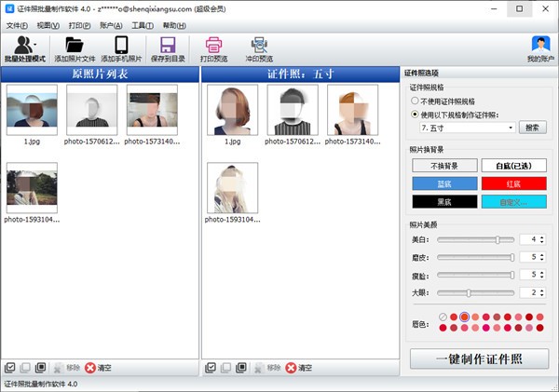Select 使用以下规格制作证件照 radio button
This screenshot has height=392, width=559.
point(415,115)
